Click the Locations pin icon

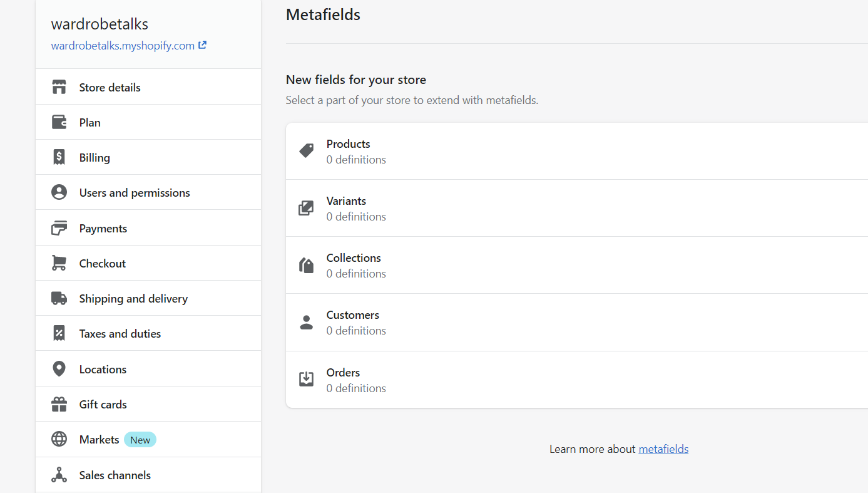[59, 369]
